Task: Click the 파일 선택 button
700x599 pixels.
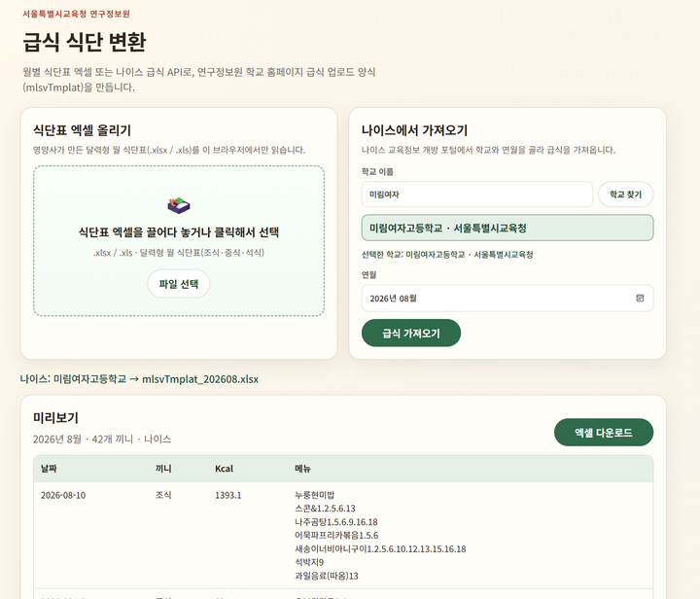Action: [x=179, y=284]
